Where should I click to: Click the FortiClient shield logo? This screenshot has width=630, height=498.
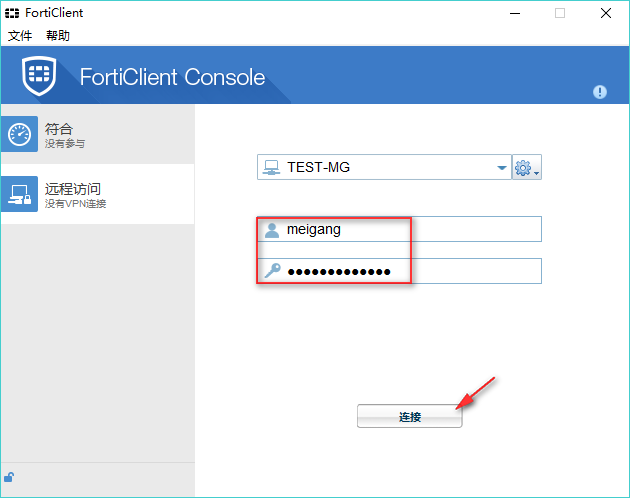pyautogui.click(x=39, y=76)
